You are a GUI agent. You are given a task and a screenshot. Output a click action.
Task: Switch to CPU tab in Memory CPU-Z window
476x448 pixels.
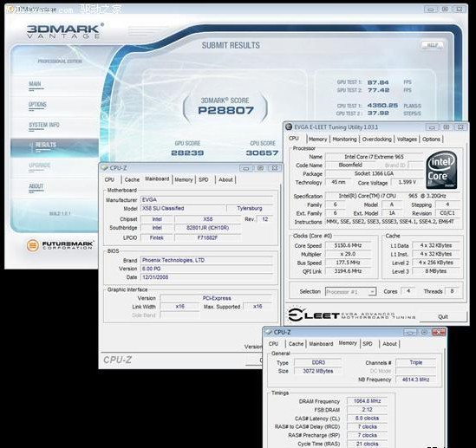(x=273, y=344)
